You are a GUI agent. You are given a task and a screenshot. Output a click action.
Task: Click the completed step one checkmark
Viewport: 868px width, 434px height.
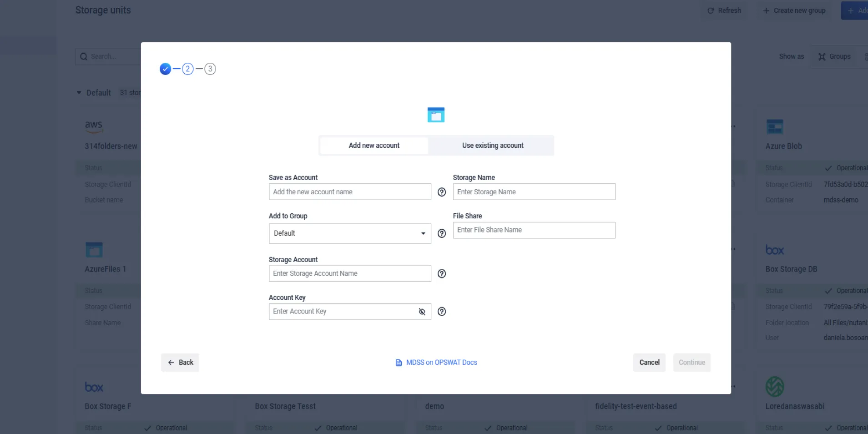[165, 69]
